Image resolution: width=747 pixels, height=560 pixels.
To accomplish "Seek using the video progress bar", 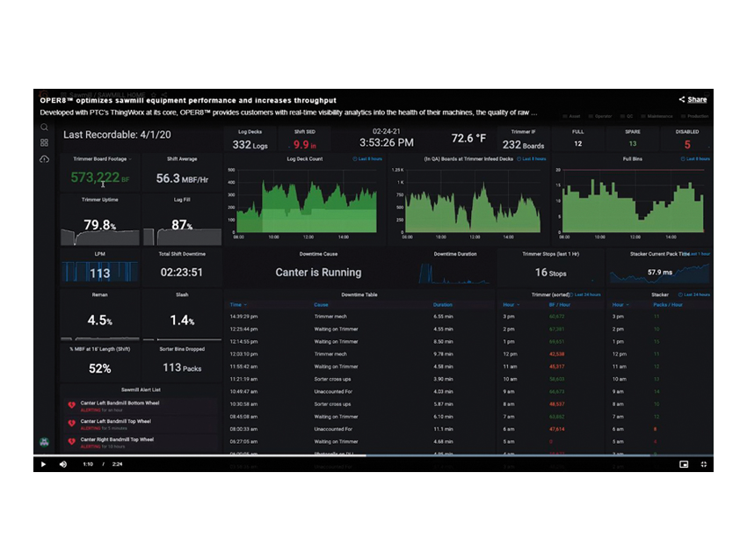I will click(373, 455).
